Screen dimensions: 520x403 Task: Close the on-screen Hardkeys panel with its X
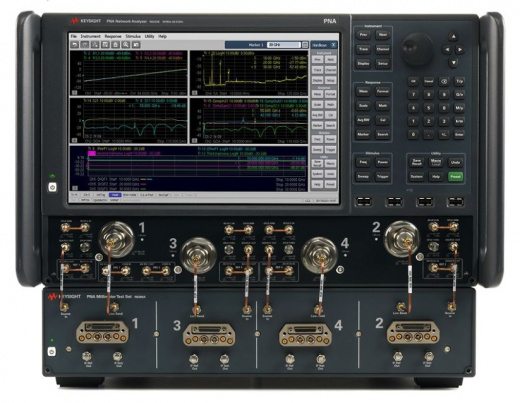333,45
